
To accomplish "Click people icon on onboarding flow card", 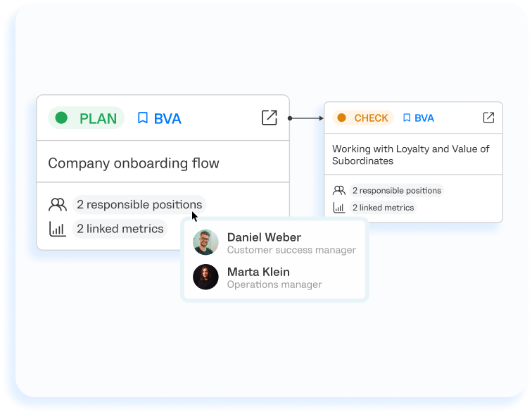I will [58, 205].
